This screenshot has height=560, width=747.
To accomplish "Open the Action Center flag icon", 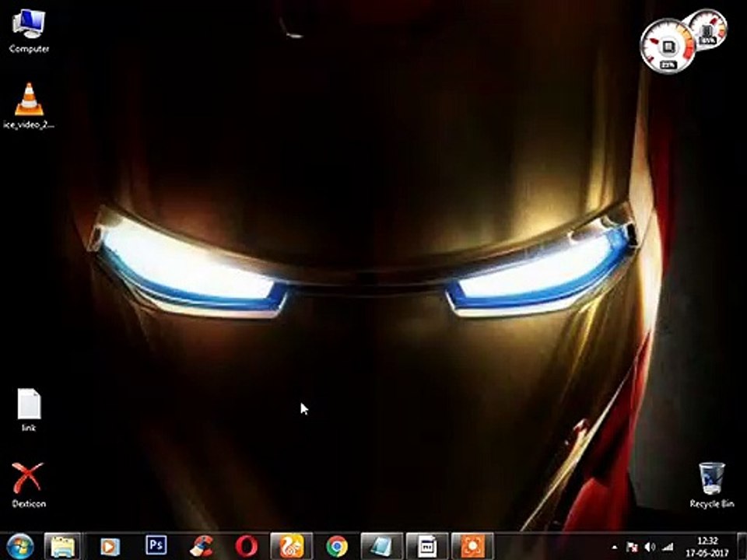I will pos(632,547).
